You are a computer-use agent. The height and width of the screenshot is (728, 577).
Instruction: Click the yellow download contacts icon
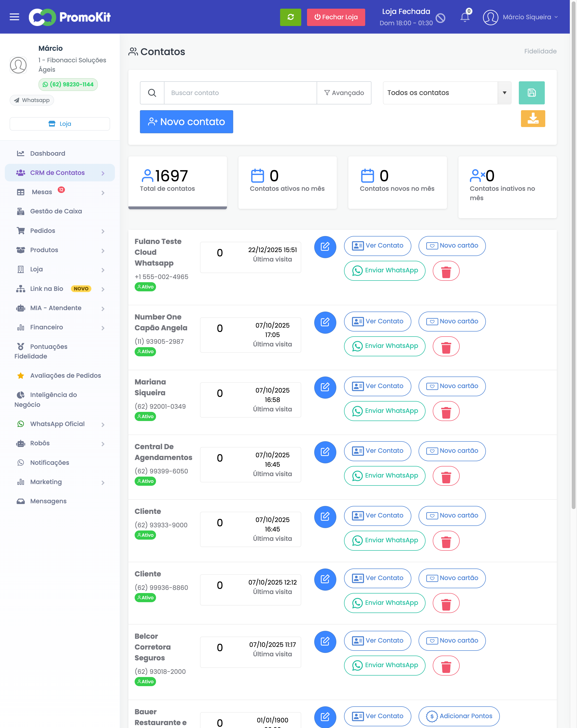click(x=533, y=119)
